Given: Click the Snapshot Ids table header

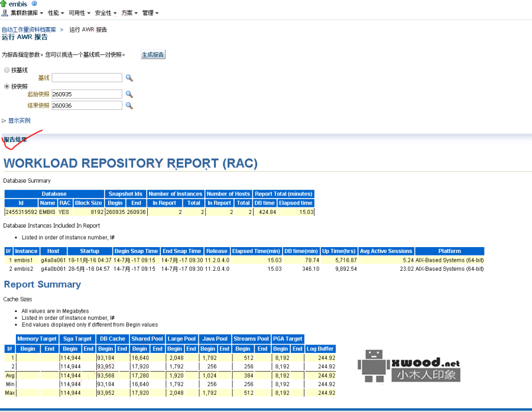Looking at the screenshot, I should (125, 194).
